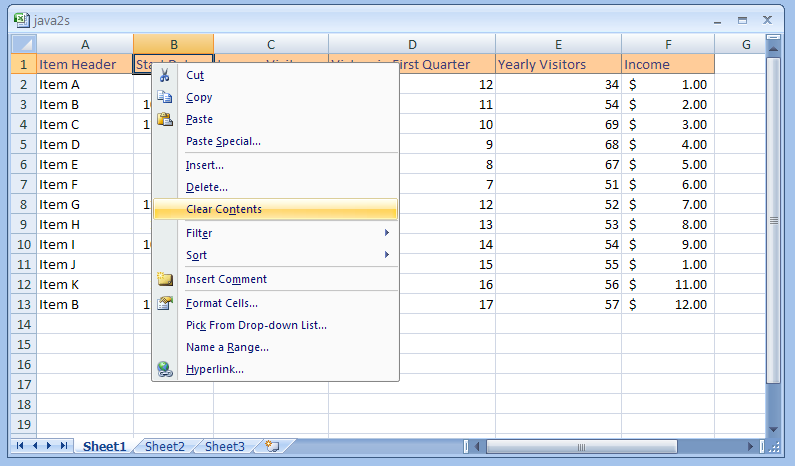Go to last sheet navigation arrow
Image resolution: width=795 pixels, height=466 pixels.
point(64,446)
